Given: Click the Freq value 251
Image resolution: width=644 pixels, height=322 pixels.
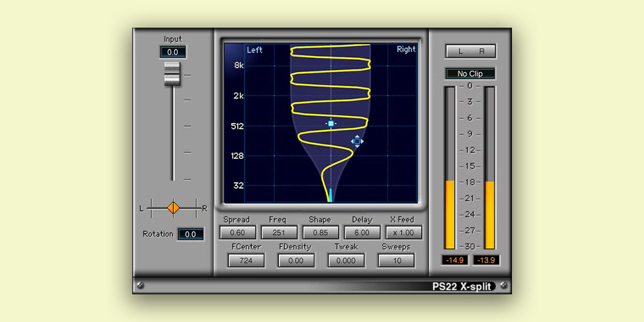Looking at the screenshot, I should (279, 232).
